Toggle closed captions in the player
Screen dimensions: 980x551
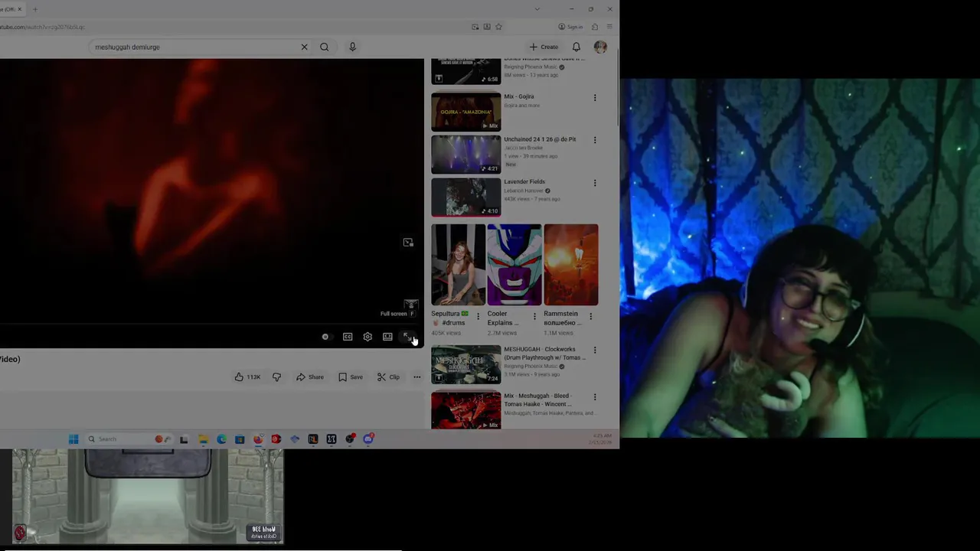click(348, 337)
